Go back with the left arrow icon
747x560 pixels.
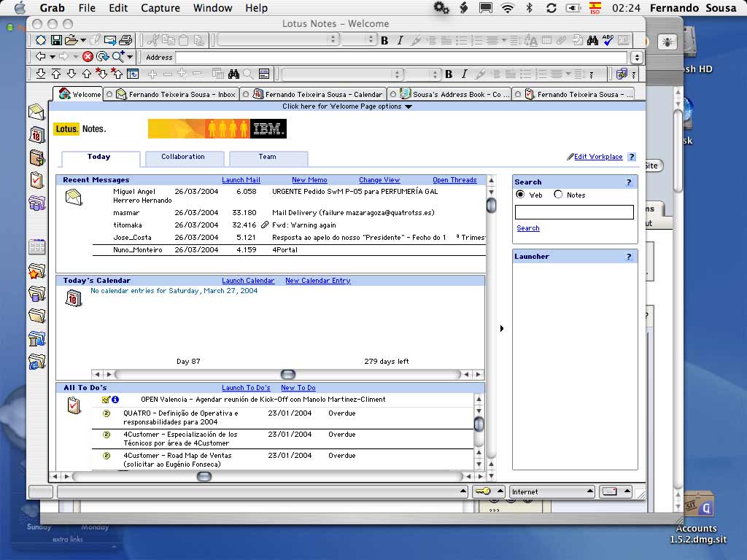(x=41, y=56)
